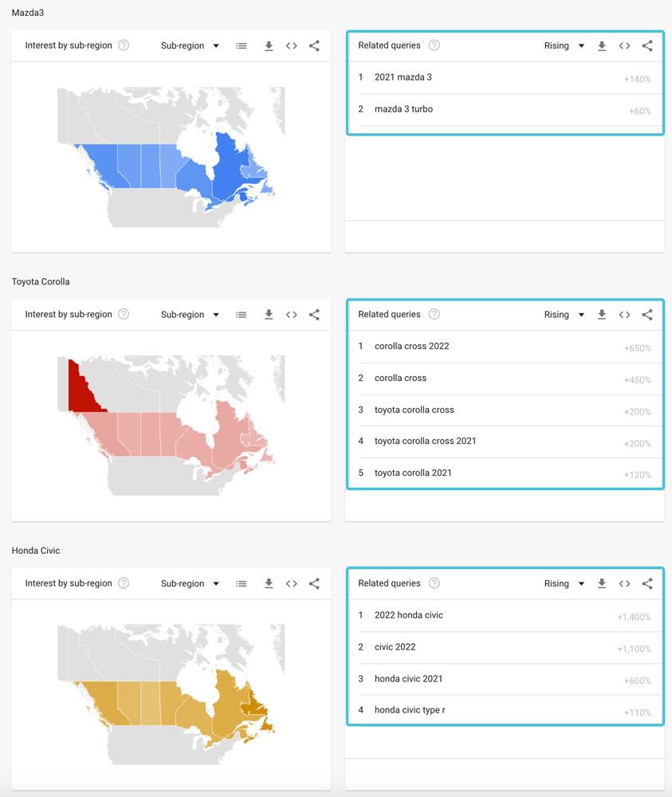Screen dimensions: 672x797
Task: Expand Rising dropdown in Toyota Corolla queries
Action: (564, 315)
